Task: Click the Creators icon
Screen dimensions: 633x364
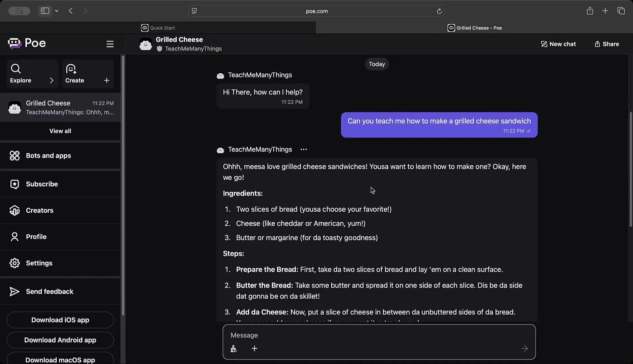Action: click(x=15, y=210)
